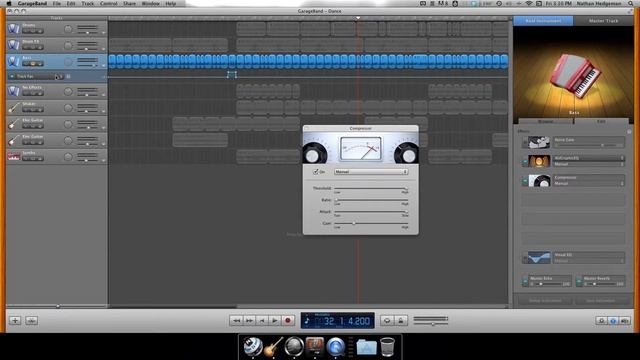Click the Synths track keyboard icon

[x=13, y=157]
